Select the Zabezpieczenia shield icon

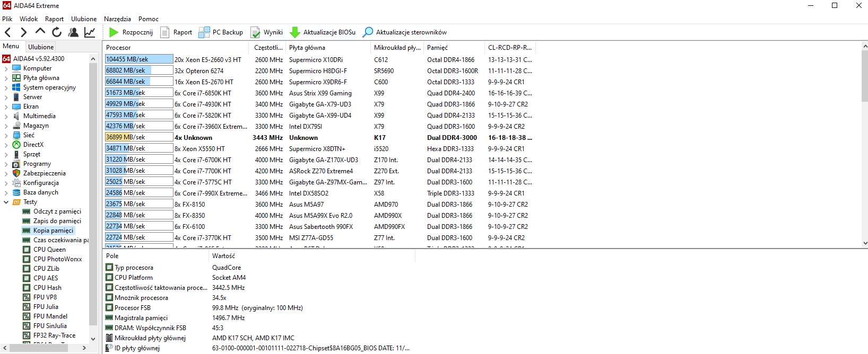(x=16, y=173)
